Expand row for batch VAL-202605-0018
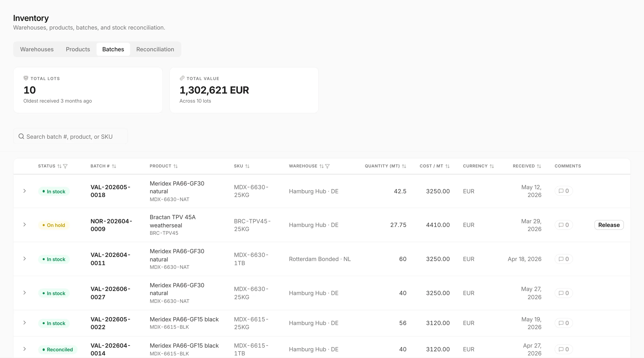This screenshot has width=644, height=358. [24, 191]
